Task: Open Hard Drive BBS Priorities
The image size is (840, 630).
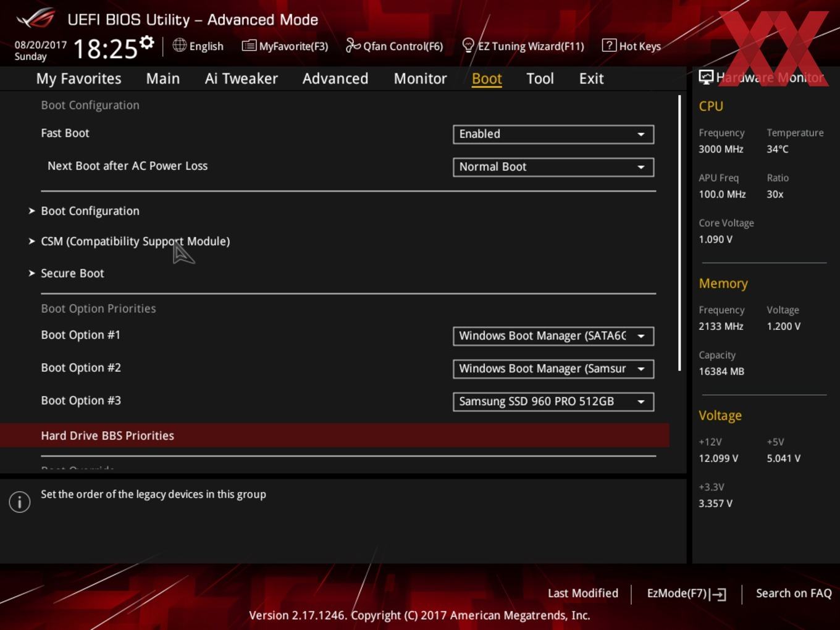Action: [x=334, y=435]
